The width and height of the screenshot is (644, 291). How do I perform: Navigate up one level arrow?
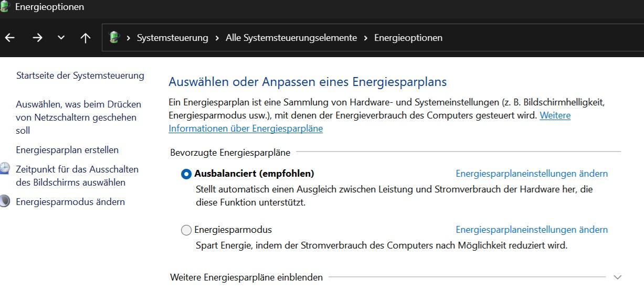pos(86,38)
